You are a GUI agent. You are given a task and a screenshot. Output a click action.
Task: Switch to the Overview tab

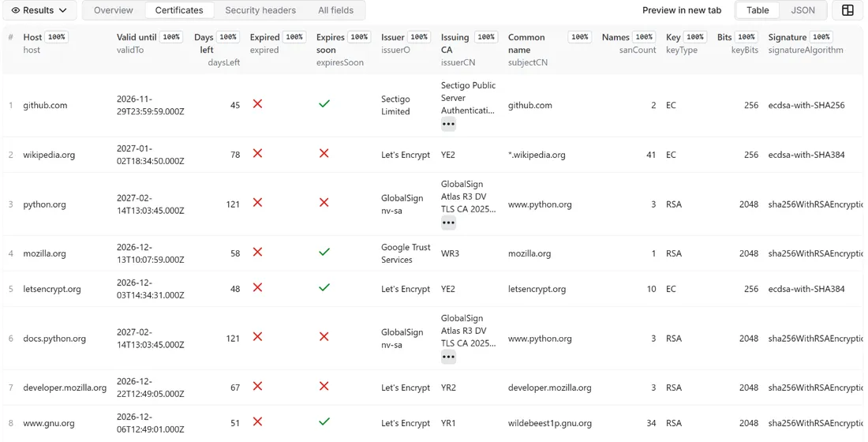point(114,10)
